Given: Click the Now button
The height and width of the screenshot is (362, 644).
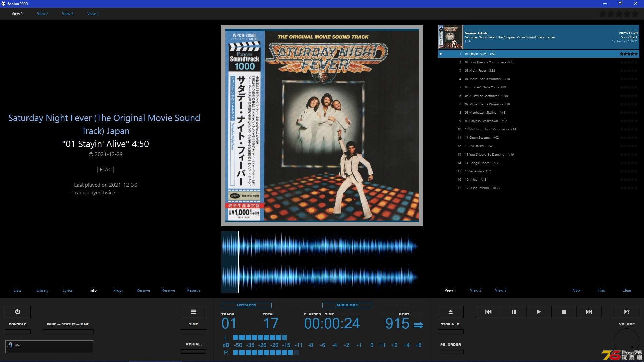Looking at the screenshot, I should click(x=576, y=290).
